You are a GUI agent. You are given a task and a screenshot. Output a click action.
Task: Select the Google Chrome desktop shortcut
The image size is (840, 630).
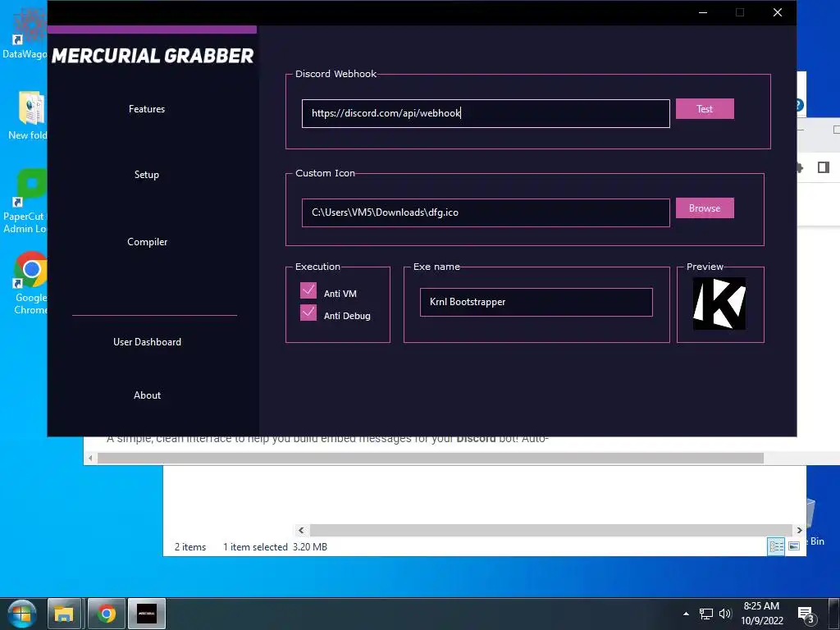coord(30,283)
